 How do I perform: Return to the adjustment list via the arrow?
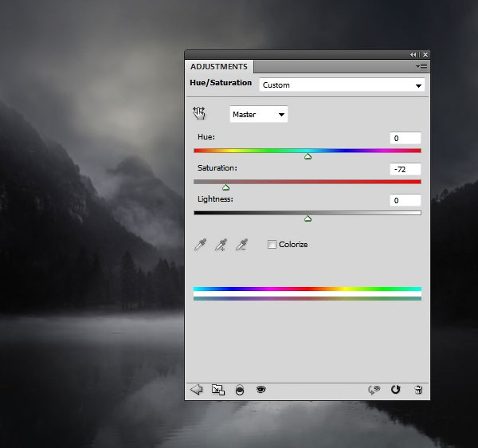pyautogui.click(x=196, y=390)
